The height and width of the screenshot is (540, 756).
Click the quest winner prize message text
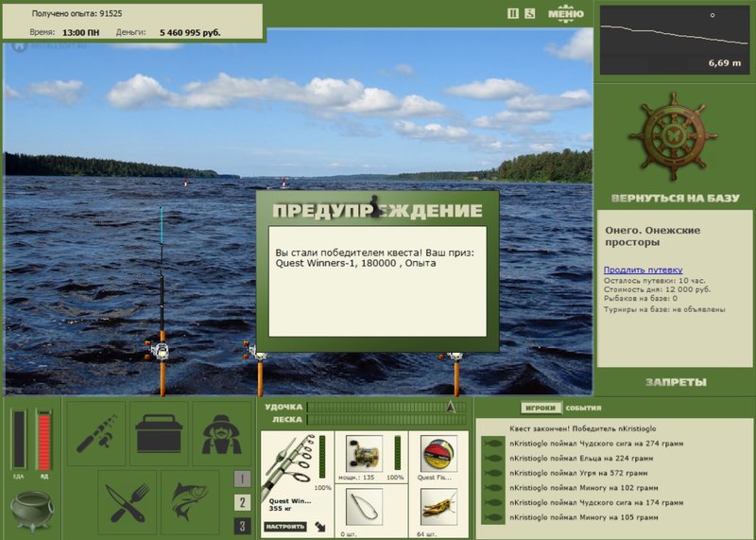click(x=374, y=257)
